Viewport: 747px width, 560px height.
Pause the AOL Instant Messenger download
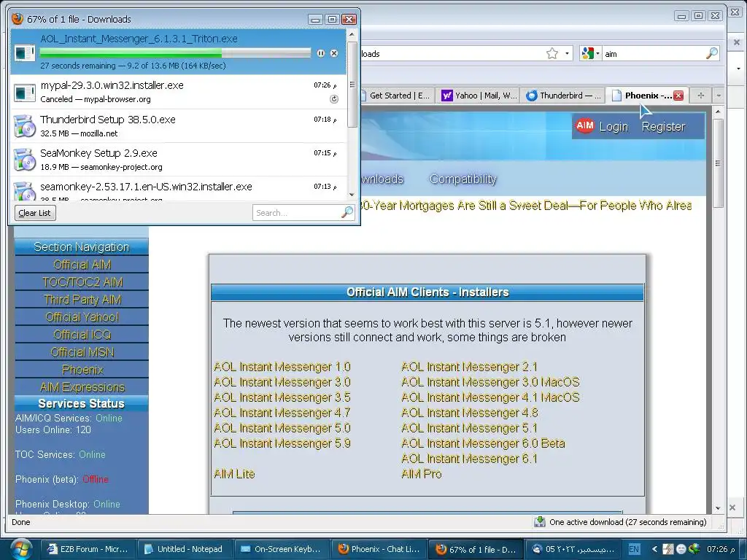(321, 53)
